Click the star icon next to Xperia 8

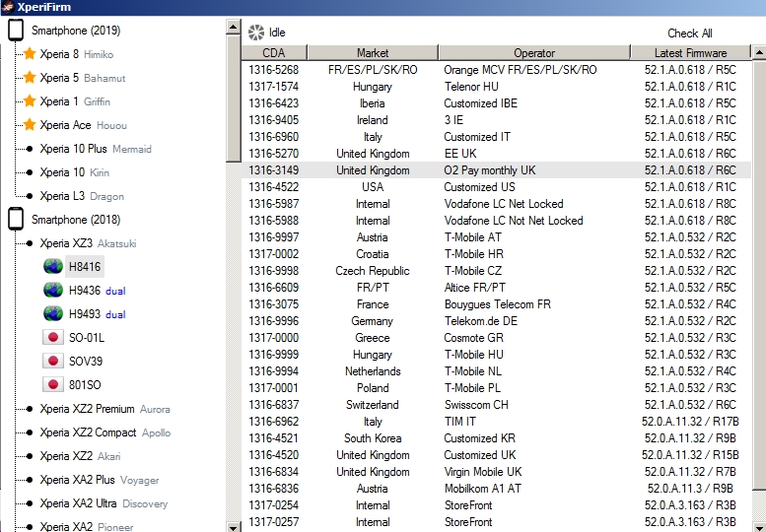30,53
